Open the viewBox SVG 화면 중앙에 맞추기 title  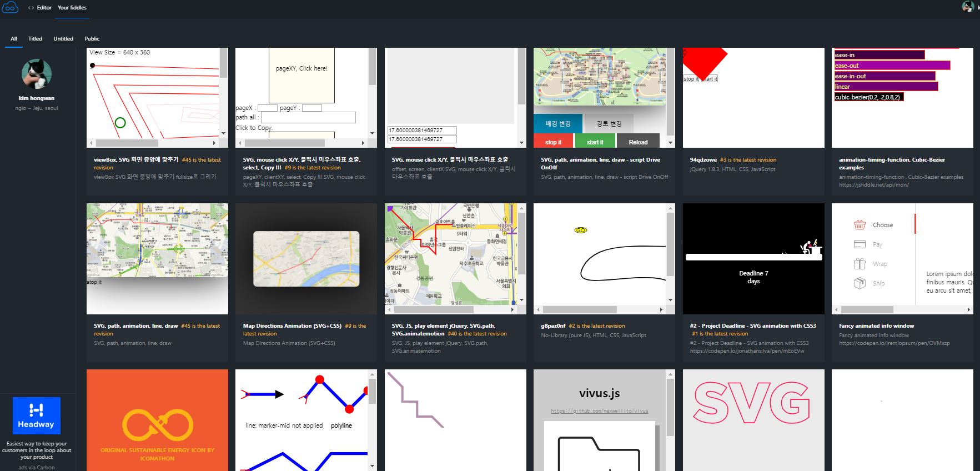(136, 159)
